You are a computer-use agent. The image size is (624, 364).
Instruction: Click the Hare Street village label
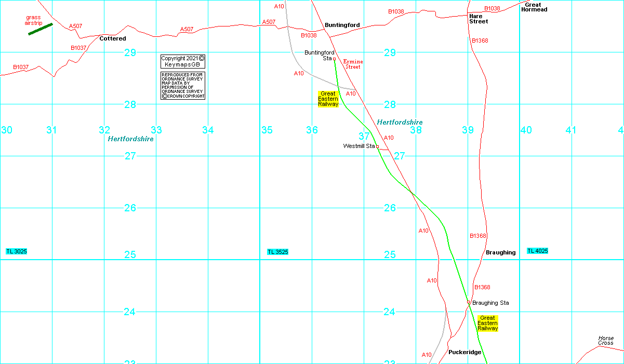[x=479, y=19]
